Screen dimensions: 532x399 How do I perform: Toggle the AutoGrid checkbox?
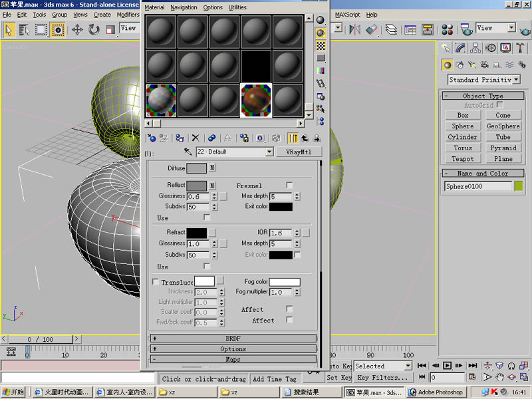click(x=500, y=105)
